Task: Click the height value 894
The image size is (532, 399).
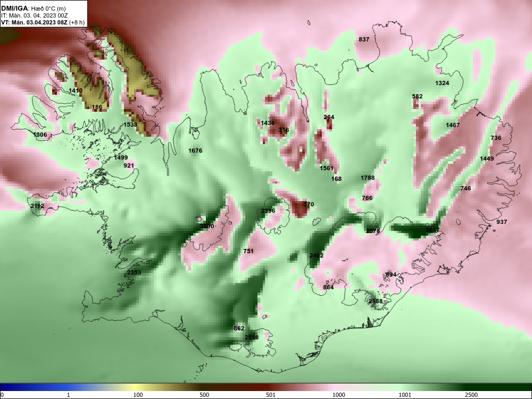Action: 391,275
